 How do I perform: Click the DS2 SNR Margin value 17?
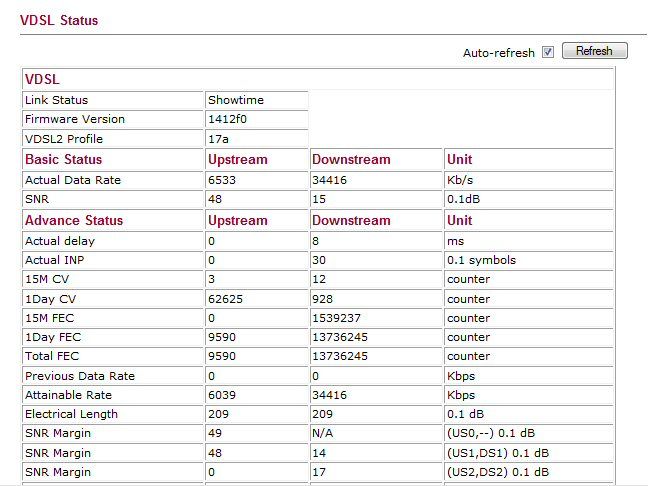coord(319,472)
